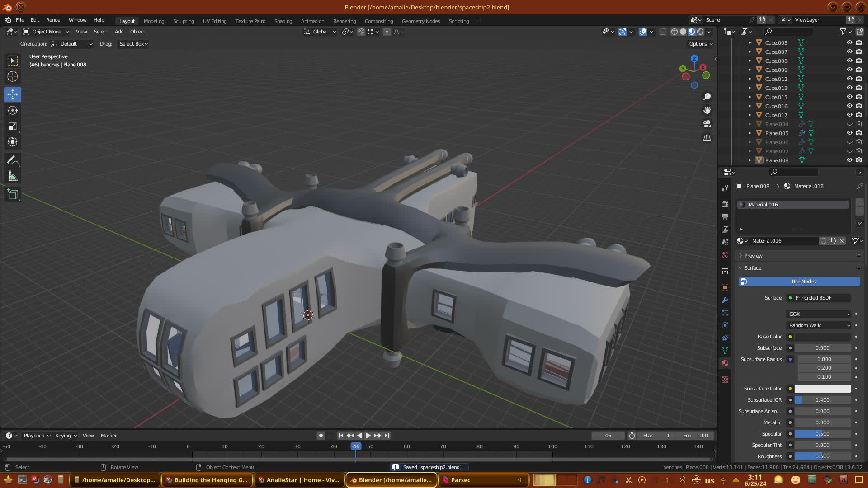The height and width of the screenshot is (488, 868).
Task: Open the Render menu
Action: tap(54, 20)
